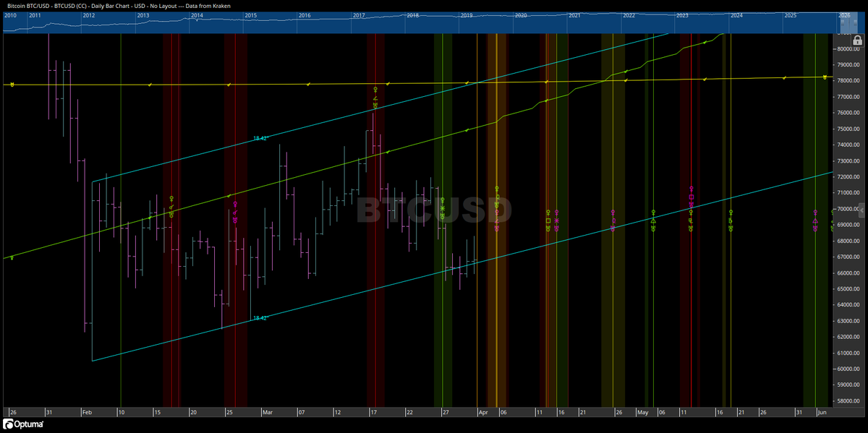Select the magenta planetary glyphs near May 12
868x433 pixels.
tap(692, 197)
